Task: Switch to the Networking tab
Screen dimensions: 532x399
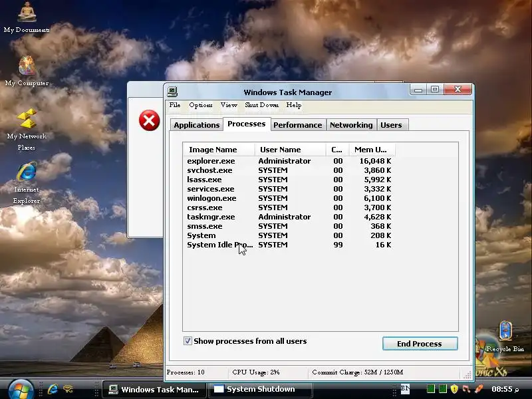Action: click(351, 125)
